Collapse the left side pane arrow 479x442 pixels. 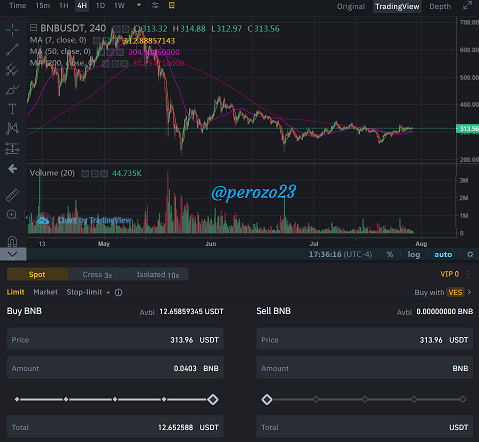coord(27,218)
